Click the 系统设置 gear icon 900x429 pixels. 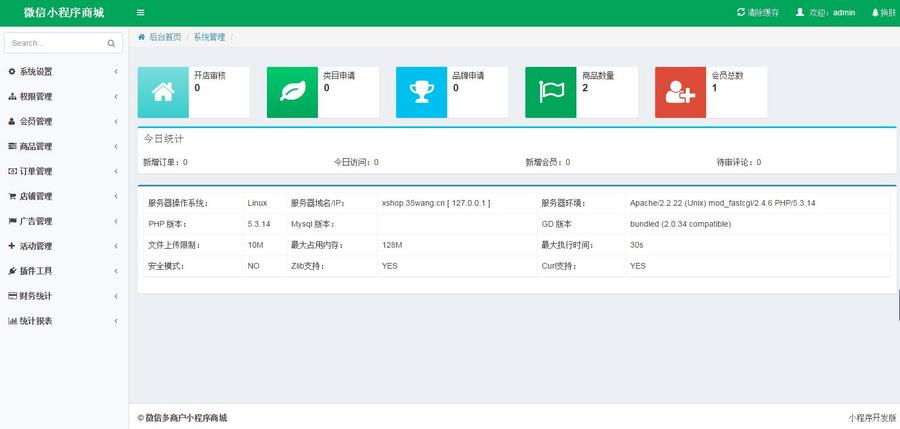coord(11,72)
